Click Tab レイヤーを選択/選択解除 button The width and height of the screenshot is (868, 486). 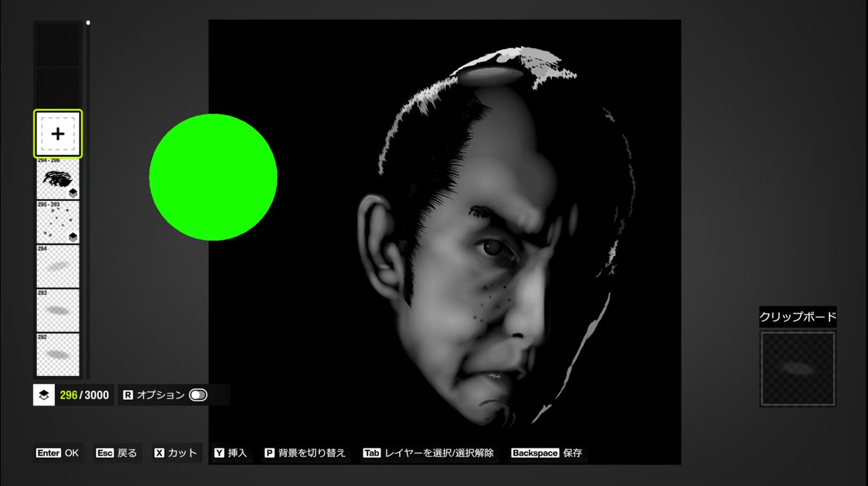[x=430, y=453]
